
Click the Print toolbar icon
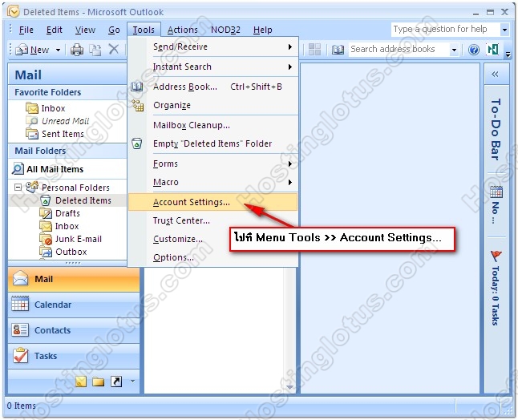[77, 50]
